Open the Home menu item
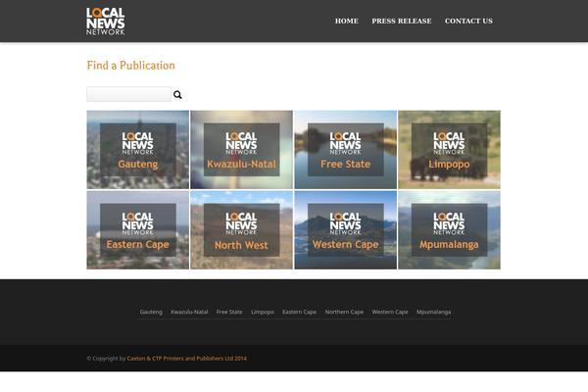 tap(347, 21)
